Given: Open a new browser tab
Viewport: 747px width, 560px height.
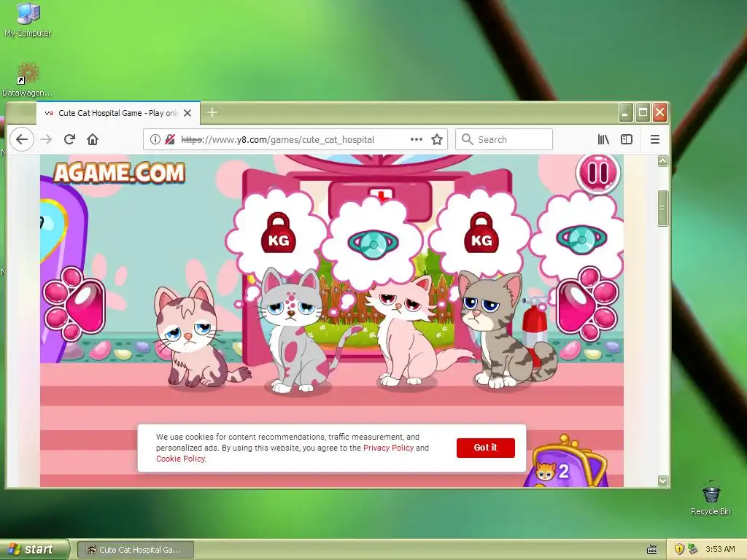Looking at the screenshot, I should [212, 113].
